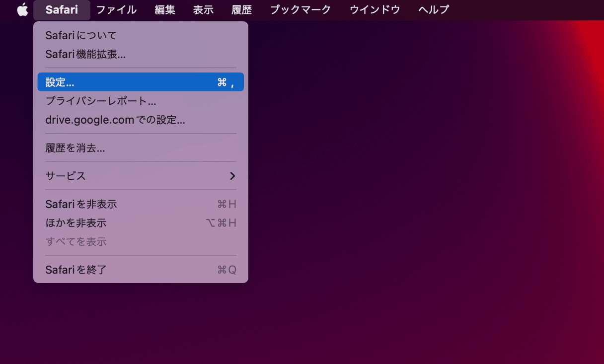
Task: Select Safariについて from the menu
Action: (81, 35)
